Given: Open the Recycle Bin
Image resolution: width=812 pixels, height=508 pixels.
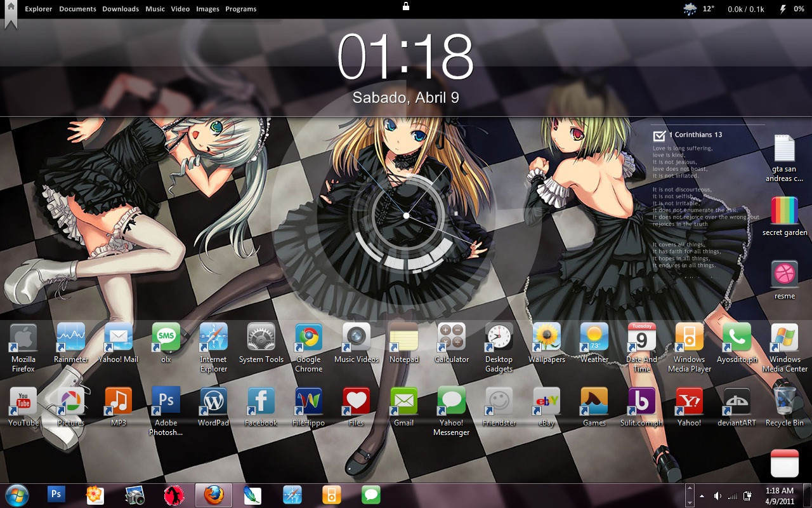Looking at the screenshot, I should pyautogui.click(x=785, y=401).
